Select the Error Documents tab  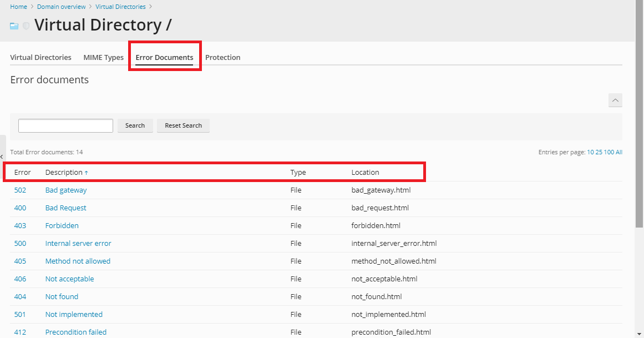point(164,57)
